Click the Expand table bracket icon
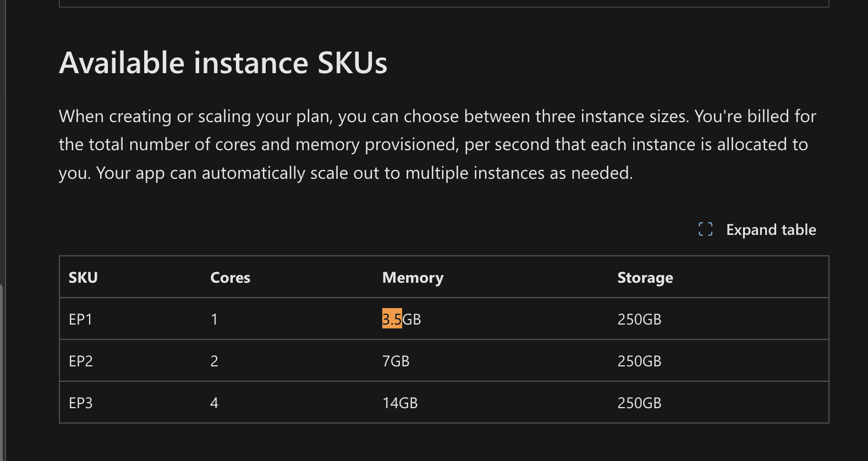The width and height of the screenshot is (868, 461). [x=705, y=229]
